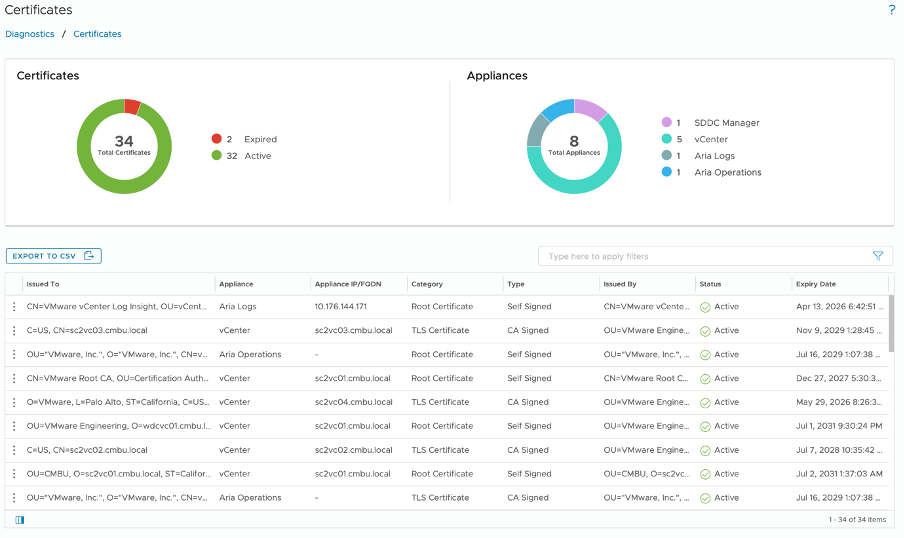904x538 pixels.
Task: Click the teal vCenter legend swatch
Action: pos(666,139)
